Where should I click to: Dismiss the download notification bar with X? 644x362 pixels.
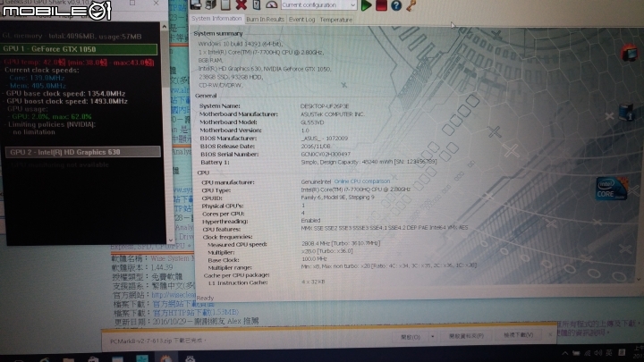point(550,334)
